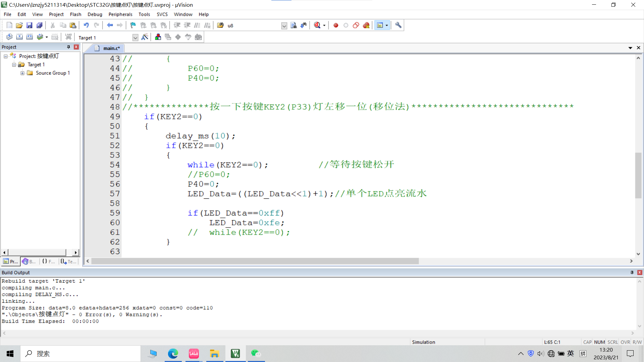Open the editor tab list dropdown arrow
The image size is (644, 362).
point(630,48)
